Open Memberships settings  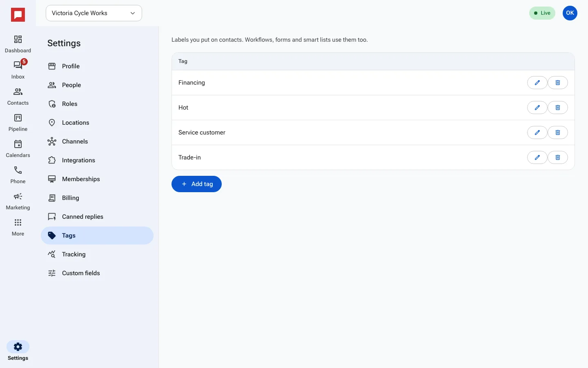97,179
